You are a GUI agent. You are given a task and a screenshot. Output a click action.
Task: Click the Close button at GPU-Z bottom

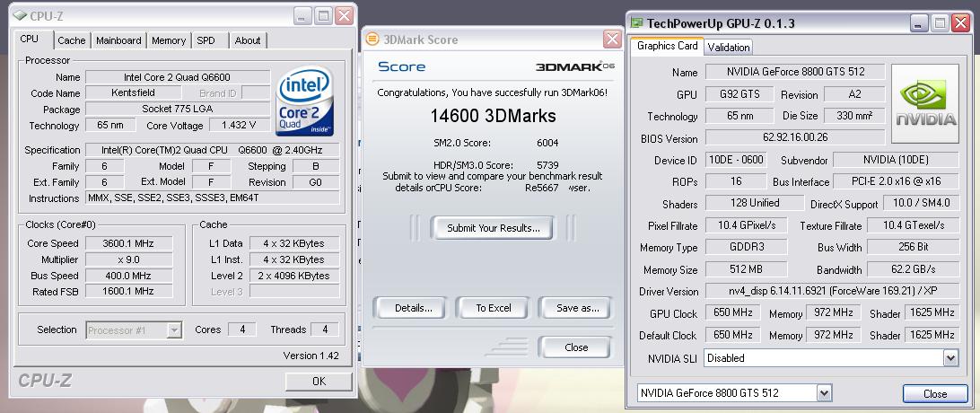pos(935,393)
